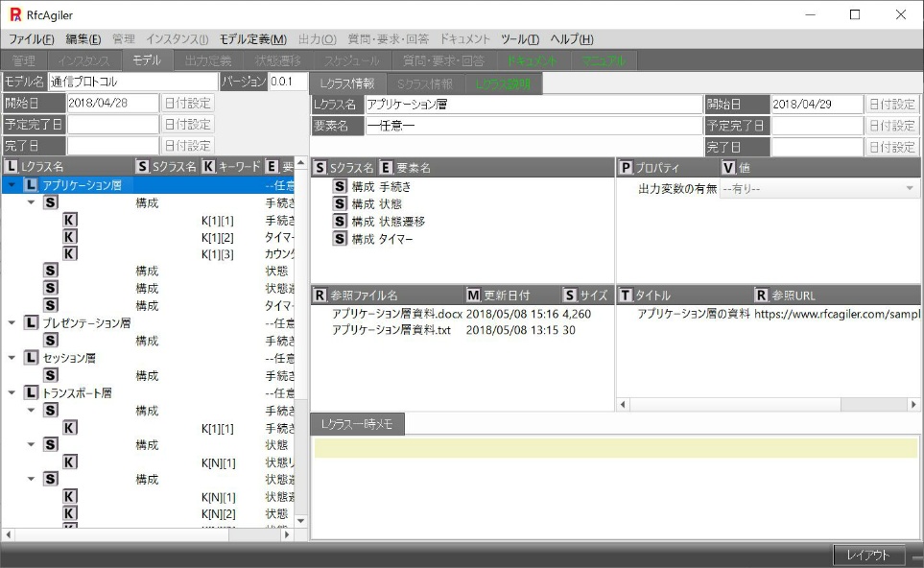The height and width of the screenshot is (568, 924).
Task: Click the L icon of トランスポート層 row
Action: click(x=32, y=392)
